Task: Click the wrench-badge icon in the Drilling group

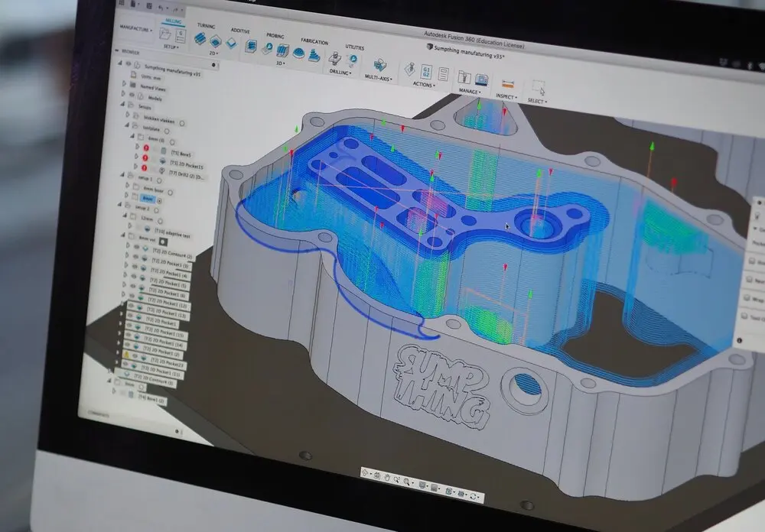Action: point(352,60)
